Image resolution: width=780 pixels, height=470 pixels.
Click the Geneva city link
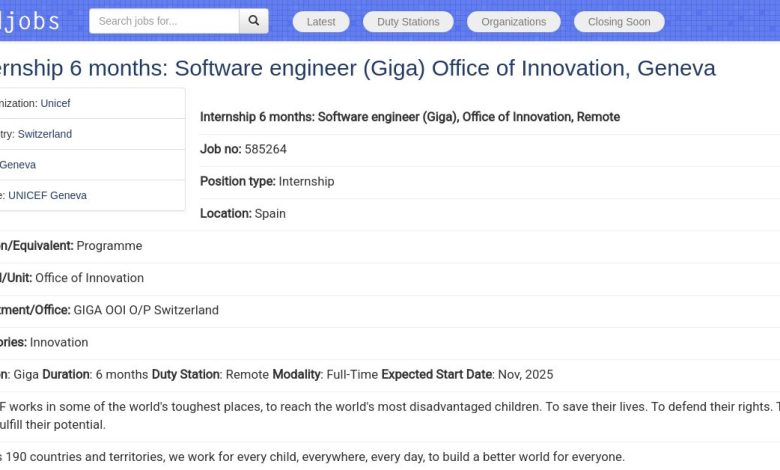[x=18, y=165]
